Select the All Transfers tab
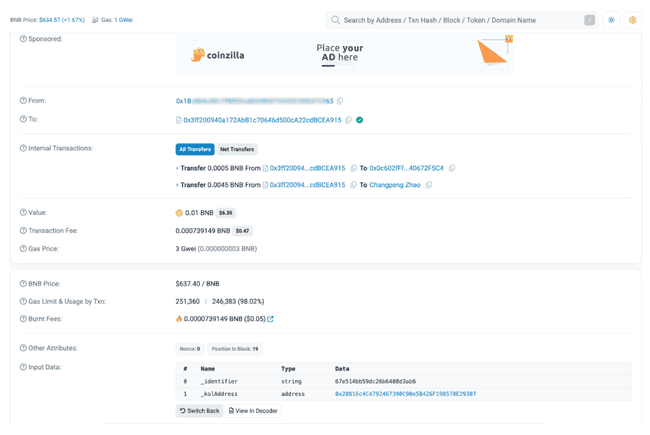650x435 pixels. click(x=195, y=149)
